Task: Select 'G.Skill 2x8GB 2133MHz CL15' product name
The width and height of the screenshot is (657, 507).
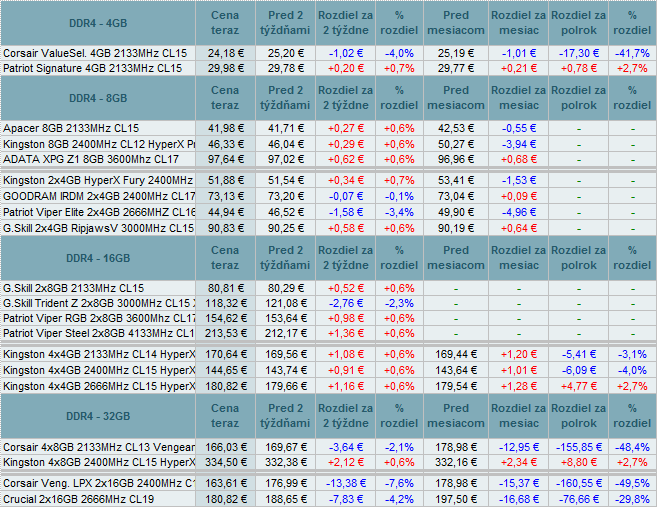Action: 73,288
